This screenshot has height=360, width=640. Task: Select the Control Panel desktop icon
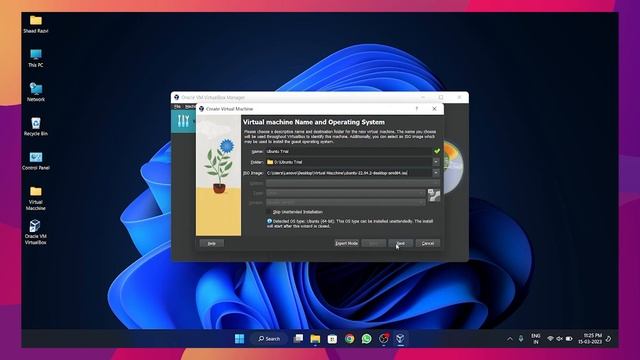[x=36, y=161]
